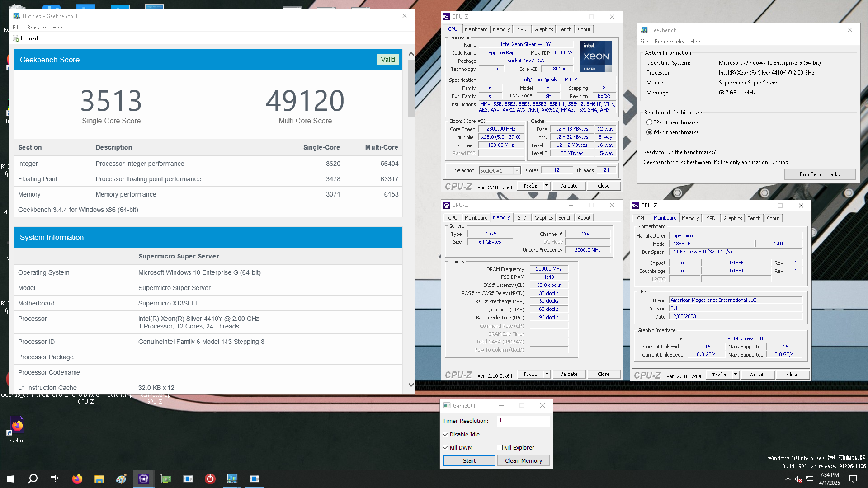Switch to SPD tab in top CPU-Z
868x488 pixels.
[x=522, y=29]
